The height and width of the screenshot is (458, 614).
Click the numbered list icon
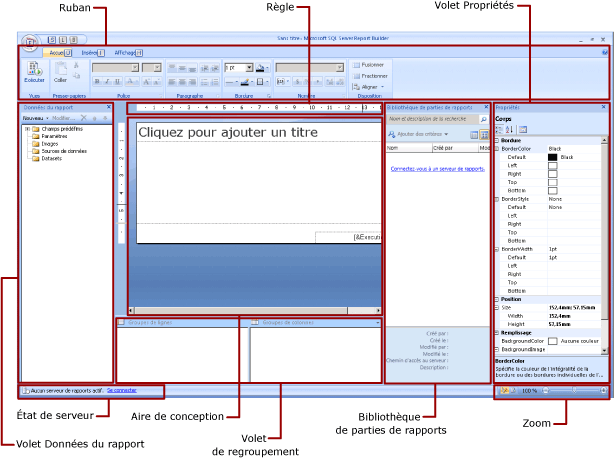[215, 82]
